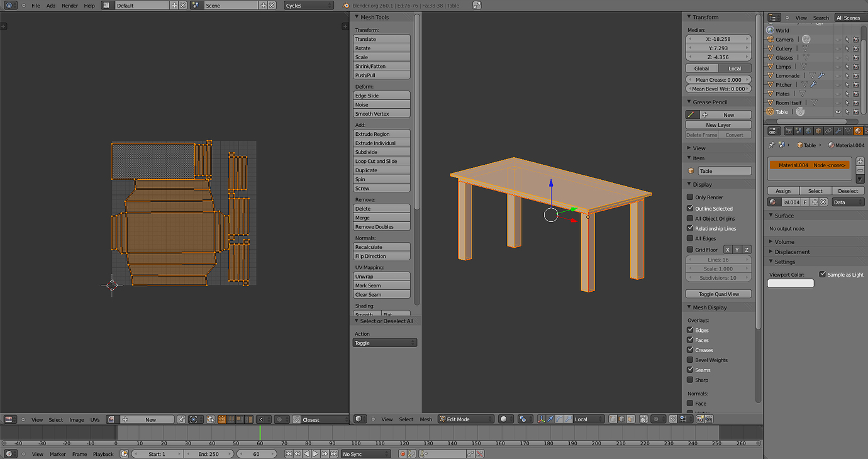The image size is (868, 459).
Task: Toggle Only Render checkbox
Action: point(690,197)
